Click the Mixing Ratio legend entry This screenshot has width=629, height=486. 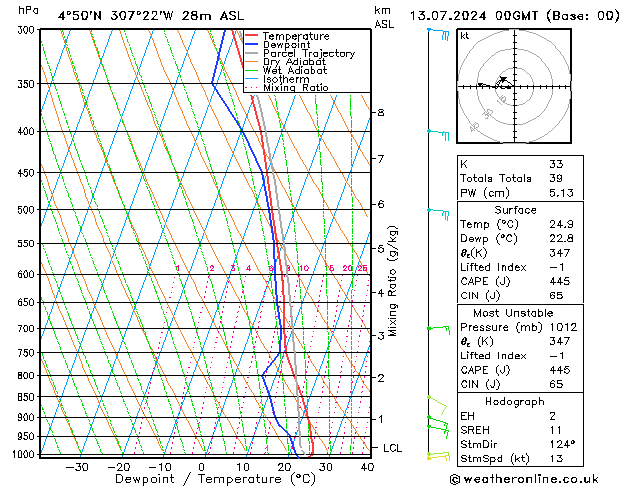286,87
